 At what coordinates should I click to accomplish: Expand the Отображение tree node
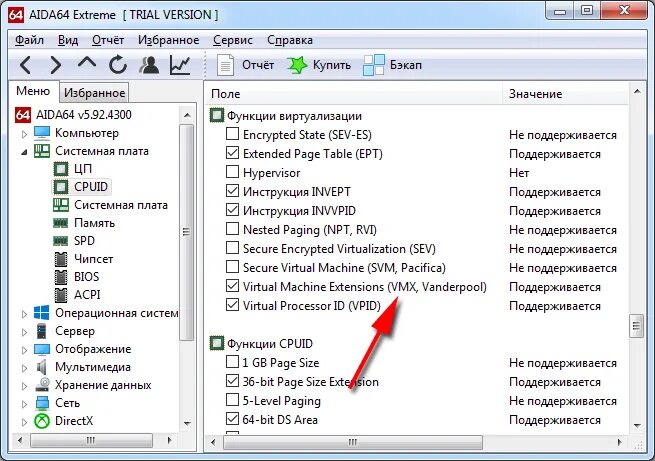(24, 350)
